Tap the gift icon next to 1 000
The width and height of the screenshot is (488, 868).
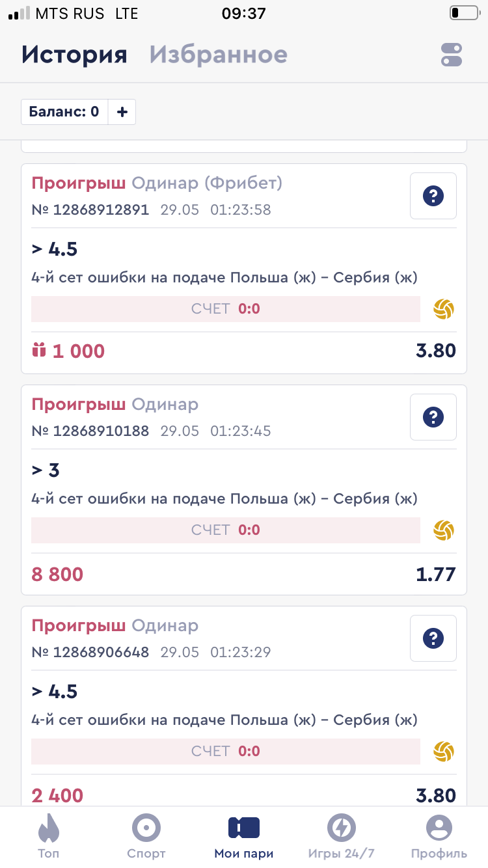39,351
